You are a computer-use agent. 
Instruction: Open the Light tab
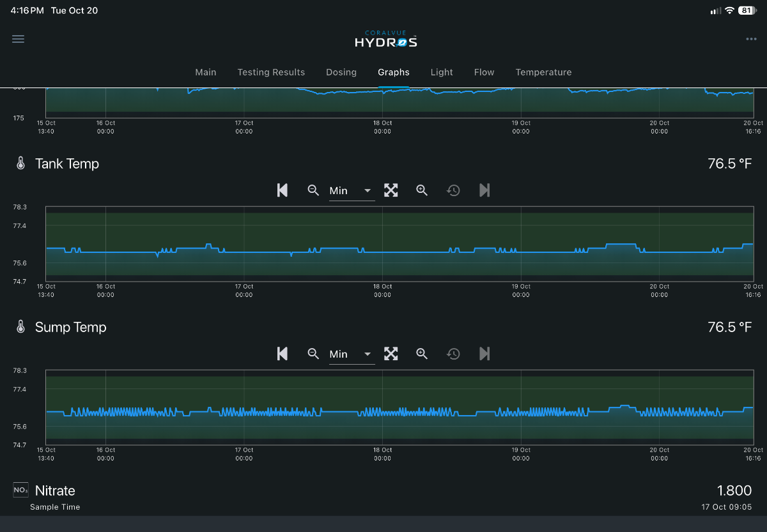(x=442, y=72)
